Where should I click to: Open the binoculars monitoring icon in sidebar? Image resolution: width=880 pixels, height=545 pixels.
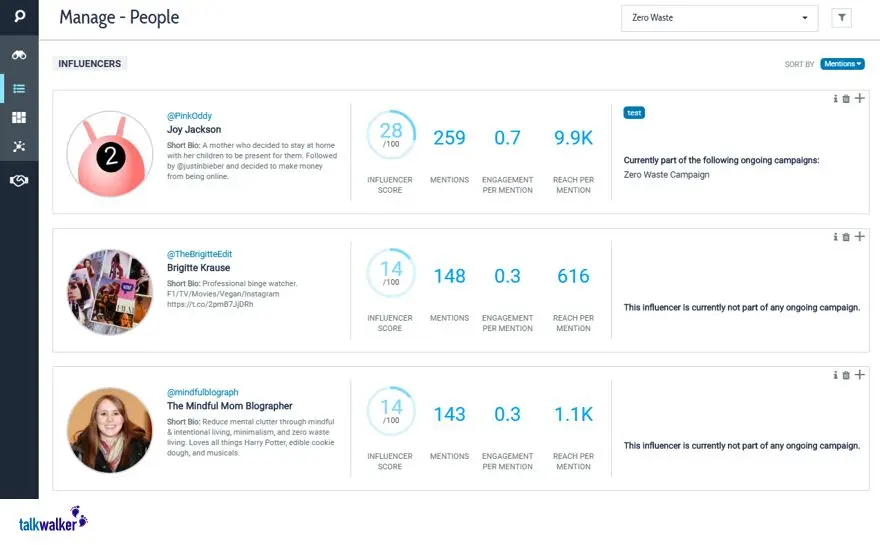[x=19, y=54]
